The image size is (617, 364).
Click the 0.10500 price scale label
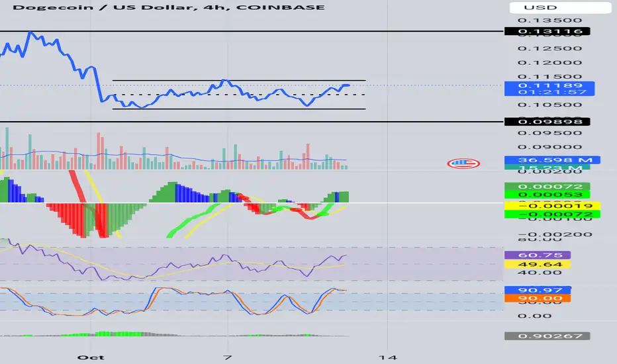(549, 105)
